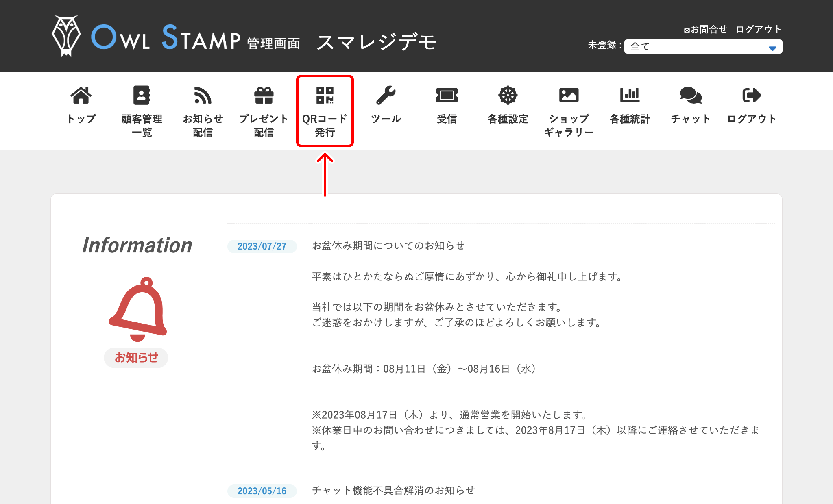833x504 pixels.
Task: Click the 2023/05/16 date badge
Action: click(262, 491)
